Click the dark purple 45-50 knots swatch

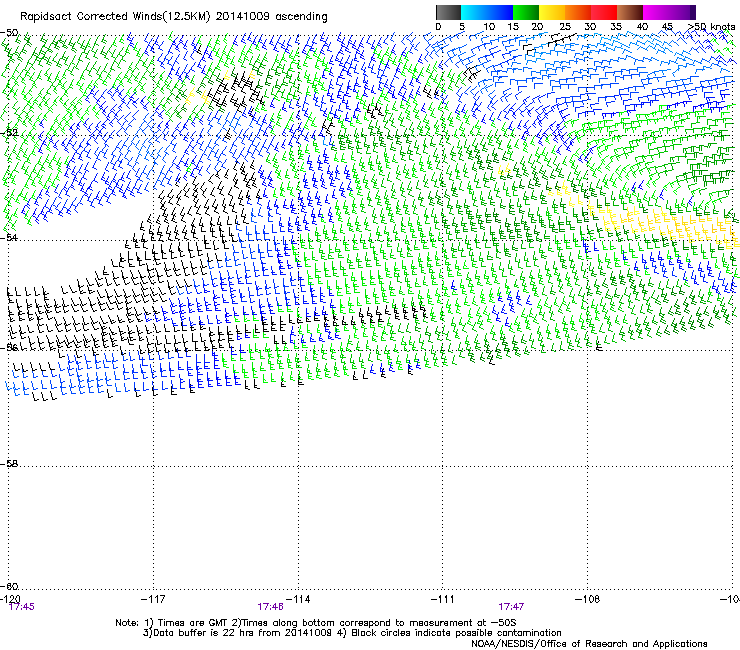[682, 12]
